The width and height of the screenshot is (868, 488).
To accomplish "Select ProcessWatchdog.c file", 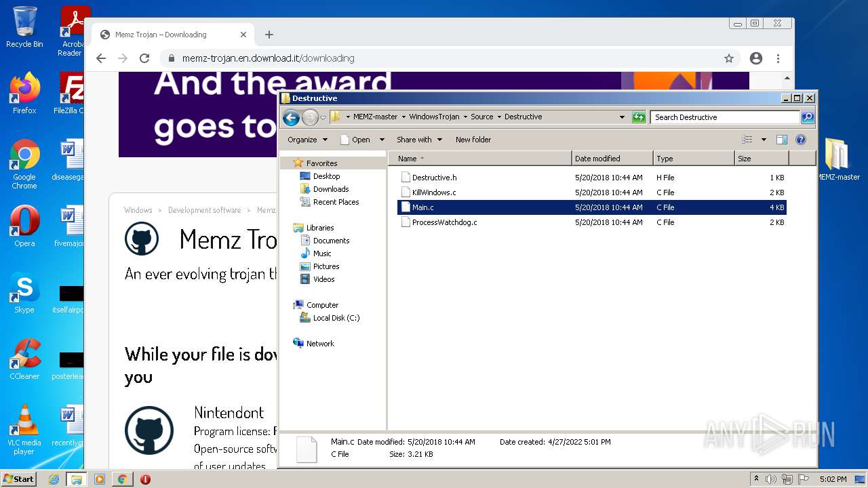I will [x=591, y=222].
